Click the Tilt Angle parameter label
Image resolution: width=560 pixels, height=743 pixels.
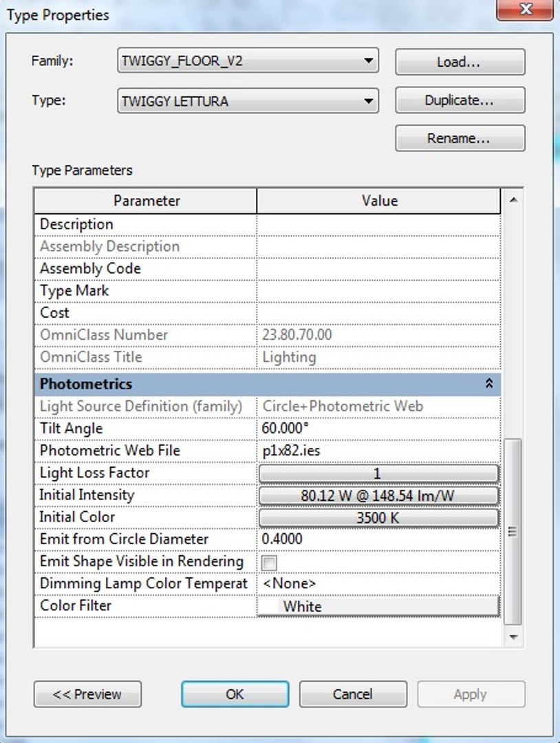pos(71,428)
